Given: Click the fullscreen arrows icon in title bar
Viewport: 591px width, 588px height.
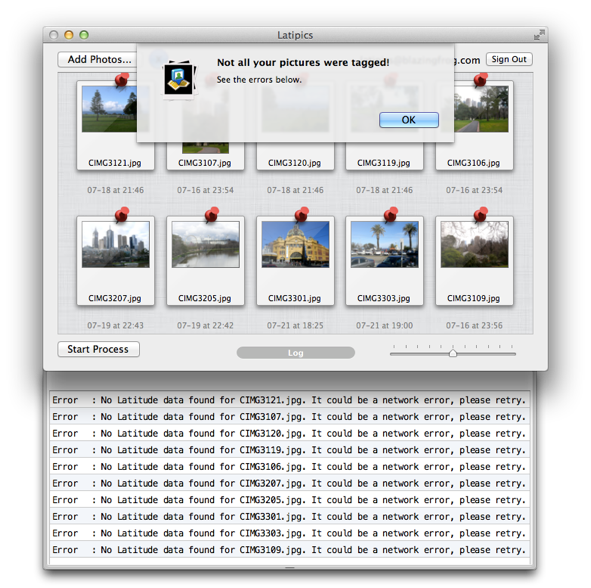Looking at the screenshot, I should pos(539,35).
